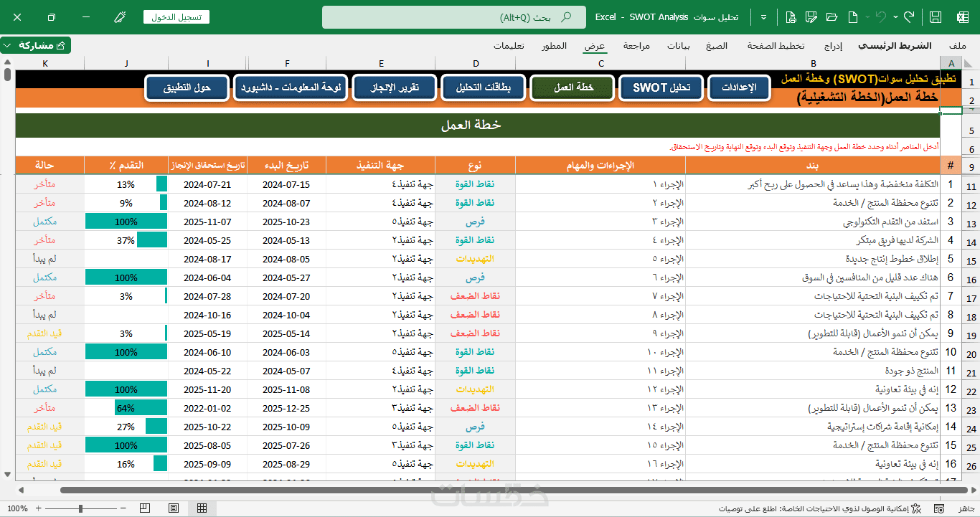Image resolution: width=980 pixels, height=517 pixels.
Task: Click the الإعدادات navigation button
Action: [738, 87]
